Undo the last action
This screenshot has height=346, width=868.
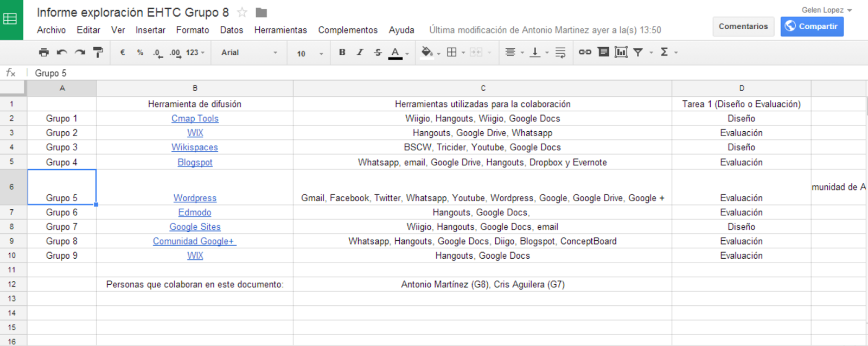[x=62, y=53]
